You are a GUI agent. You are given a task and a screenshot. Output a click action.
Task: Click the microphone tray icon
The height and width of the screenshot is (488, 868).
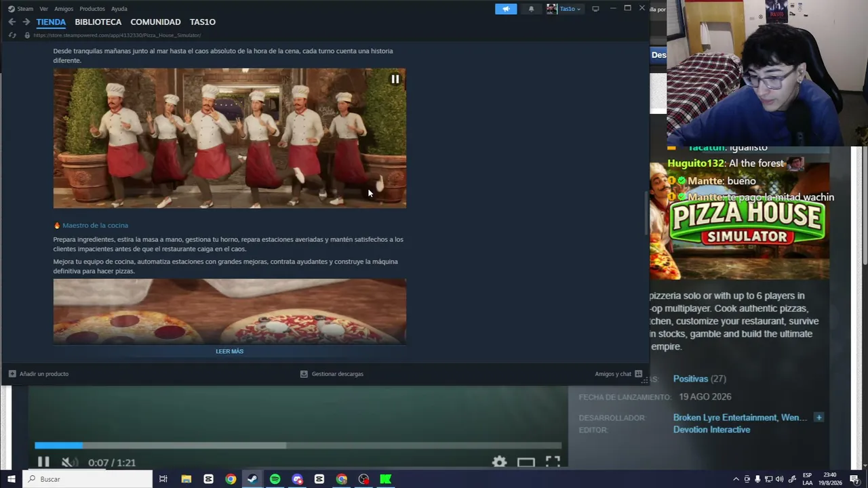[x=757, y=479]
